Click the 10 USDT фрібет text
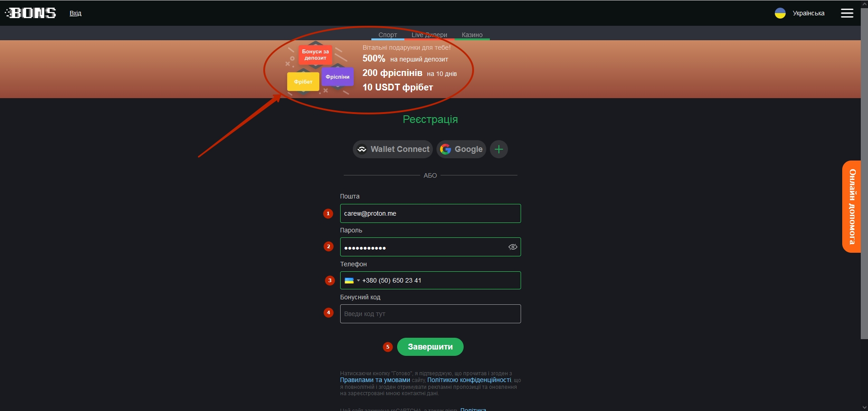Viewport: 868px width, 411px height. pyautogui.click(x=398, y=87)
